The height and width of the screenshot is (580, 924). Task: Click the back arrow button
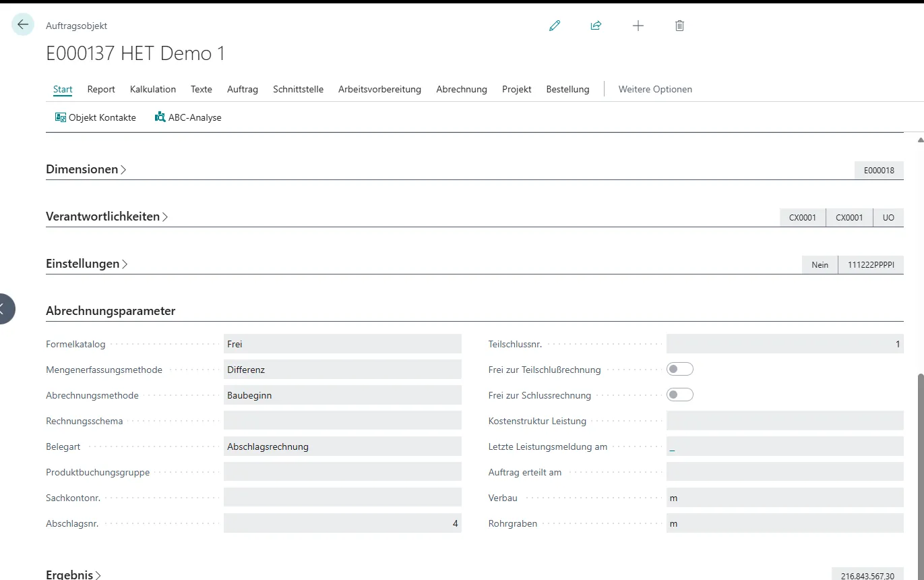[x=23, y=25]
